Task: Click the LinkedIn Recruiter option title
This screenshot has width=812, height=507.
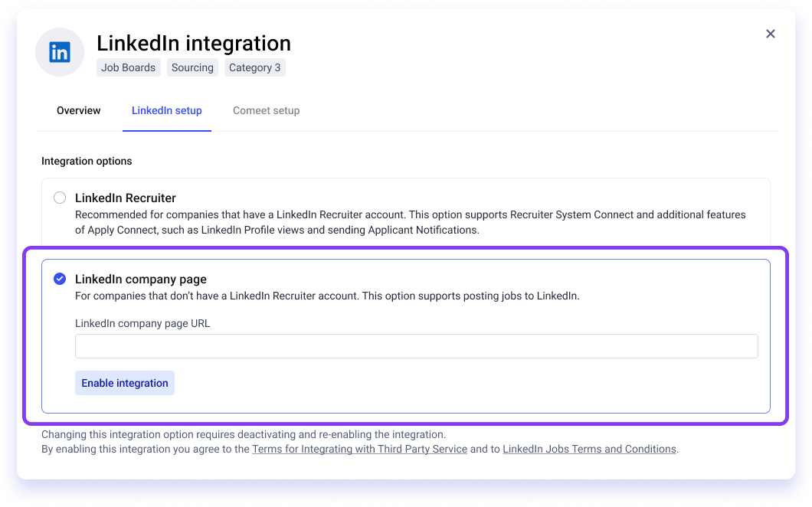Action: (126, 198)
